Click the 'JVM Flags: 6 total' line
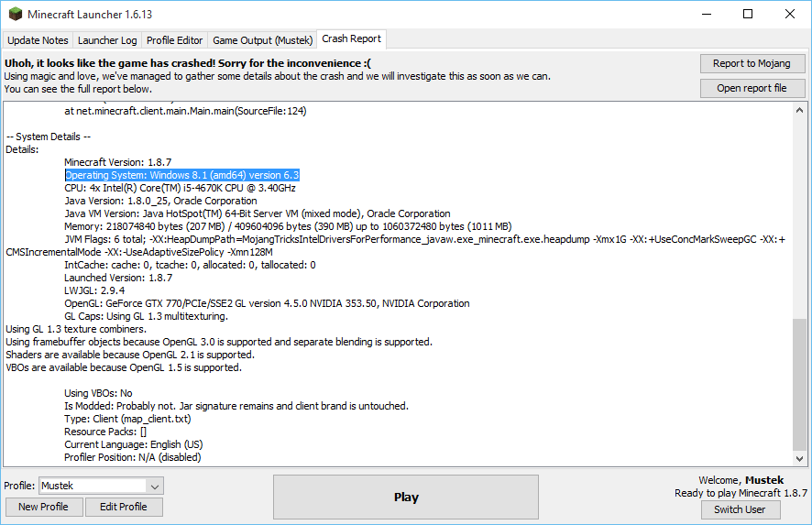The width and height of the screenshot is (812, 525). click(424, 240)
